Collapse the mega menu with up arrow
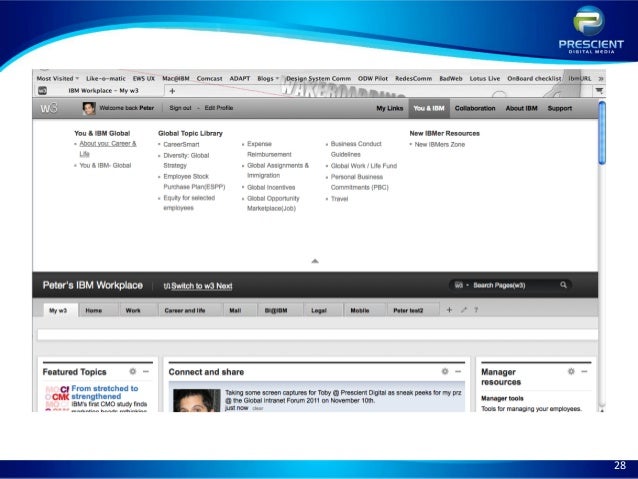 click(315, 261)
